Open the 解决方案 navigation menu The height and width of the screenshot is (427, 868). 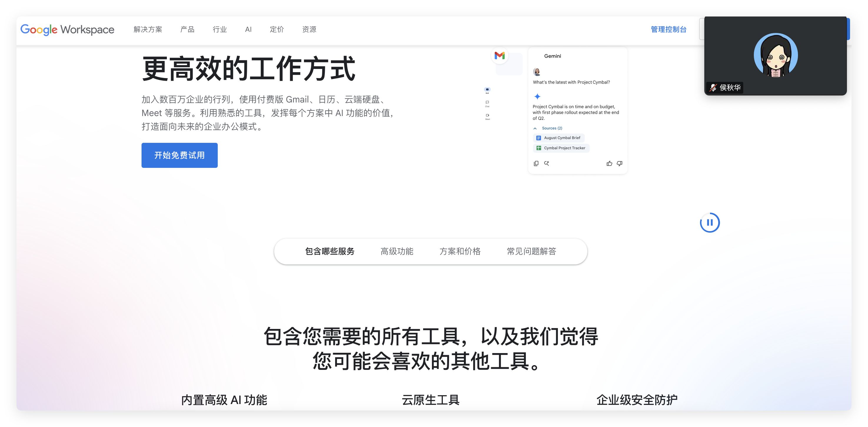coord(148,30)
